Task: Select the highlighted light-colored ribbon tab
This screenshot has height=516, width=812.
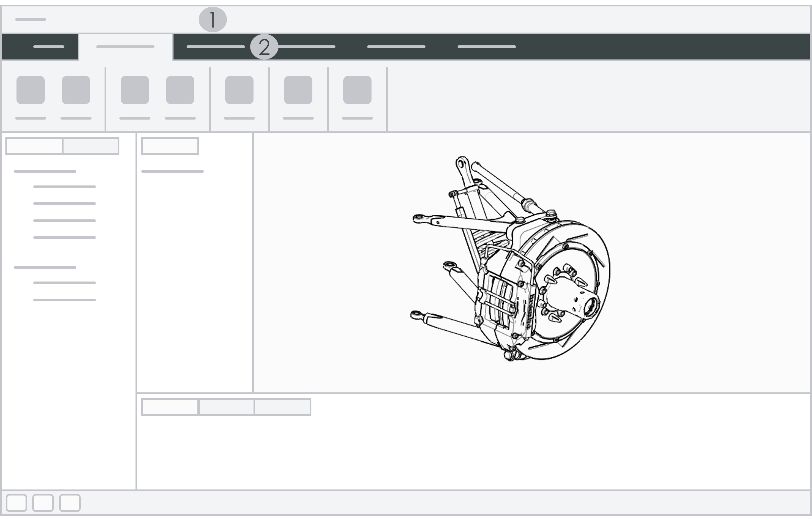Action: coord(125,47)
